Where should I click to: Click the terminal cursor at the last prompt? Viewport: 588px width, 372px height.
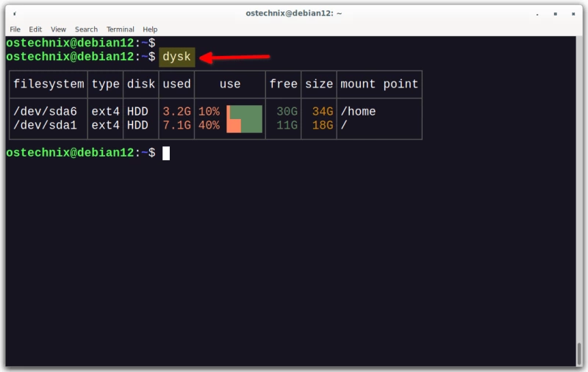tap(166, 153)
